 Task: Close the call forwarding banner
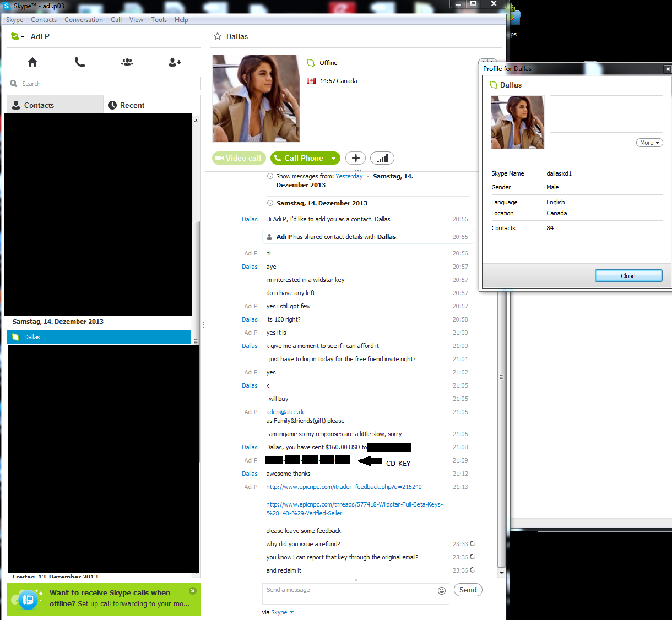(x=193, y=591)
